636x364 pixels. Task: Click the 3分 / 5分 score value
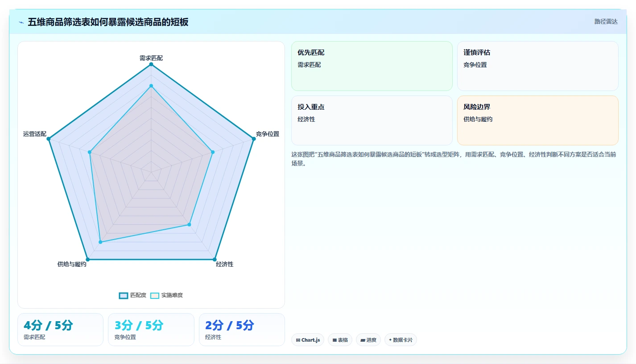coord(139,325)
